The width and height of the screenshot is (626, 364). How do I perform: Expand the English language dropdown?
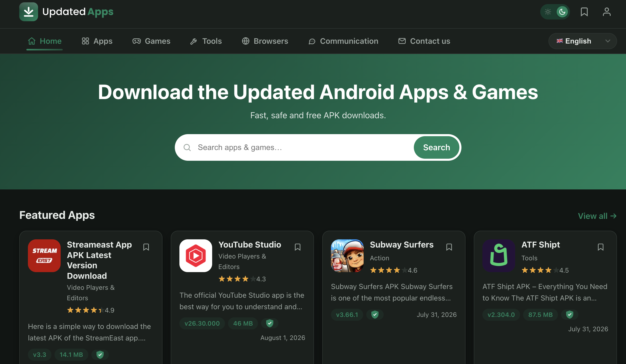[582, 41]
